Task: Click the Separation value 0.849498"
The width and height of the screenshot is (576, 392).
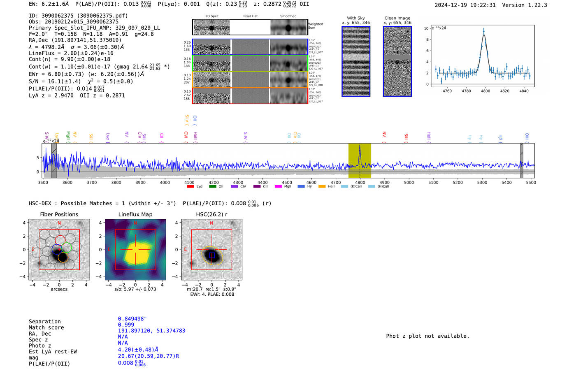Action: [132, 319]
